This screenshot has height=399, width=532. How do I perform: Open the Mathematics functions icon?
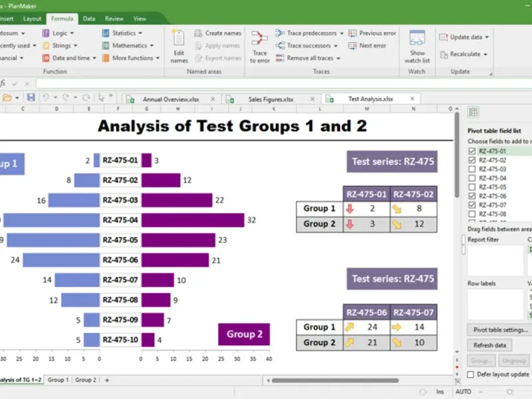[106, 45]
